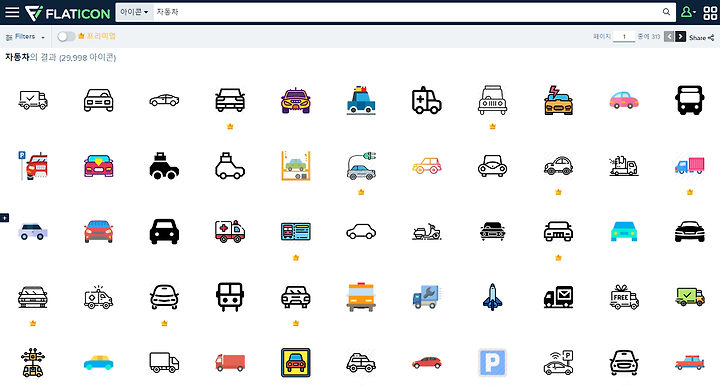Pick the black mail delivery truck icon
Image resolution: width=720 pixels, height=386 pixels.
558,297
